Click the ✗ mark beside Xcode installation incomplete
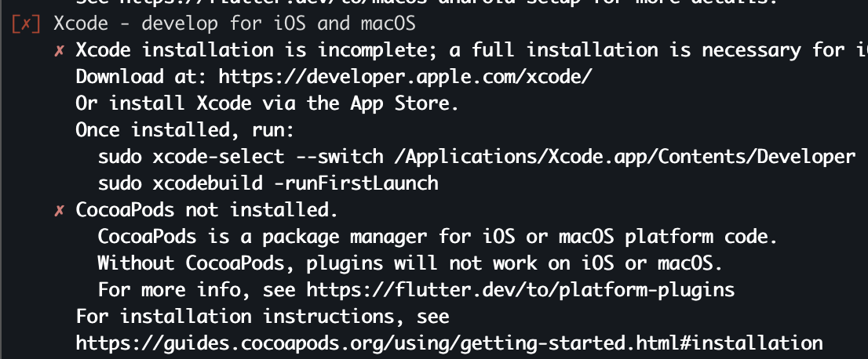 point(59,51)
